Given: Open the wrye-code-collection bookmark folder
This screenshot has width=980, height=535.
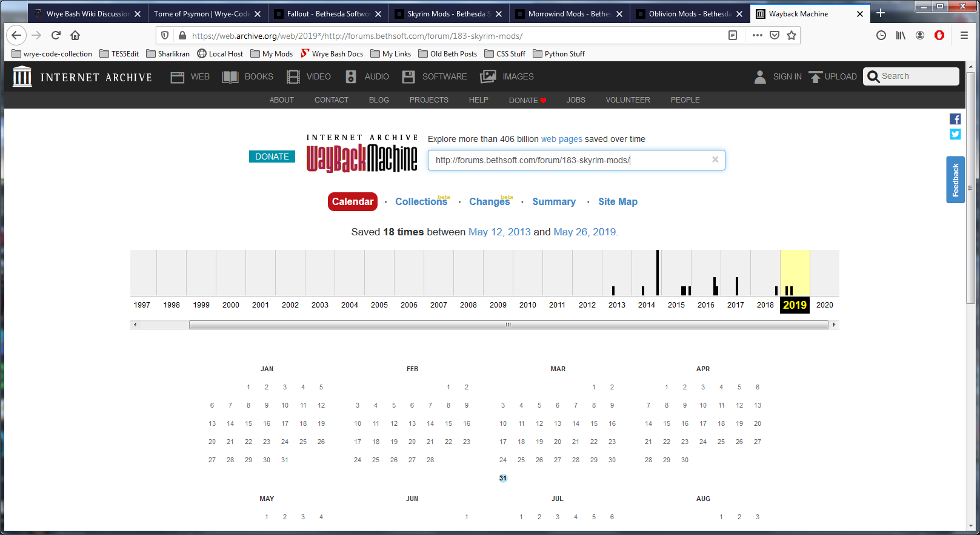Looking at the screenshot, I should (x=52, y=54).
